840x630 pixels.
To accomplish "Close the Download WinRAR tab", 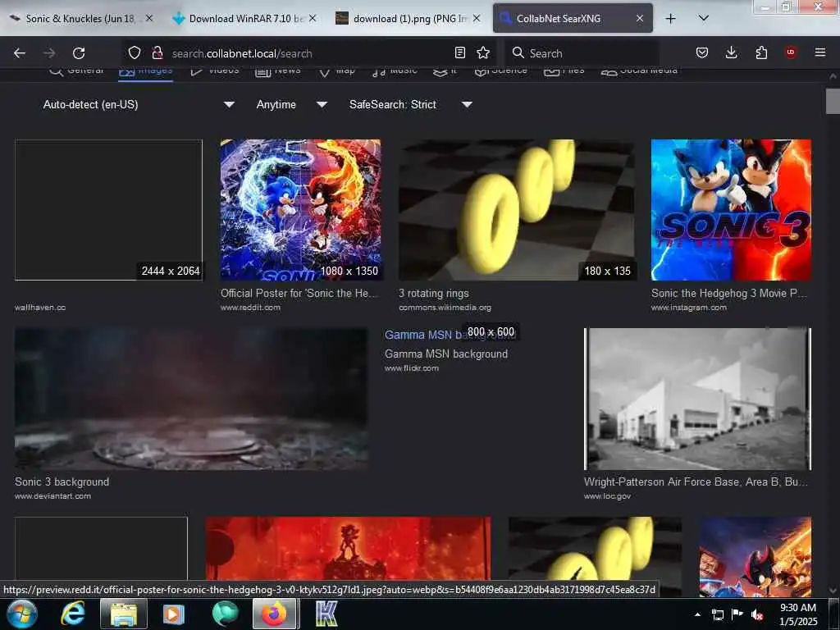I will [x=313, y=18].
